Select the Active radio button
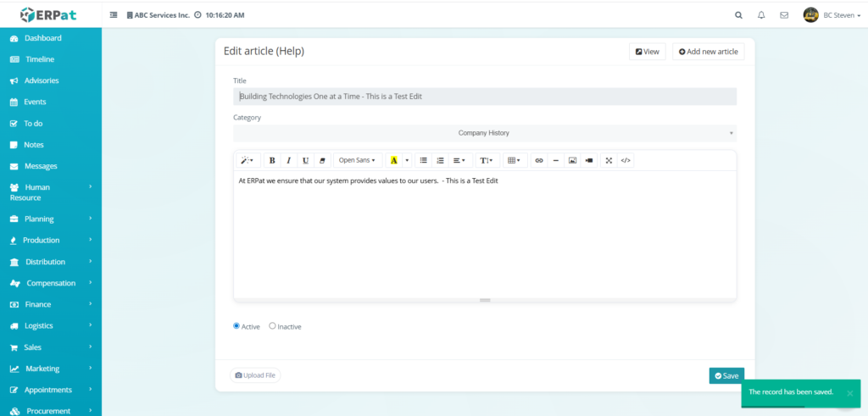 click(236, 326)
